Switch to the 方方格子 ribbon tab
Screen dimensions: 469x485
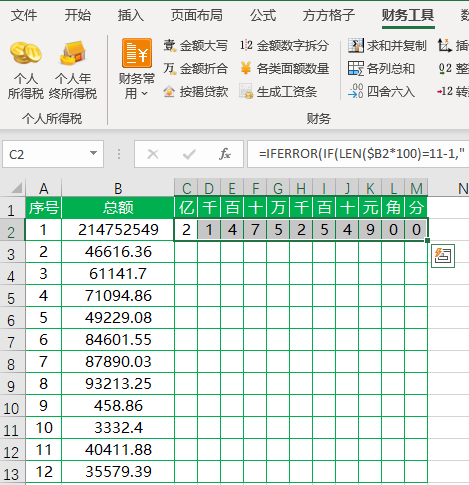328,15
